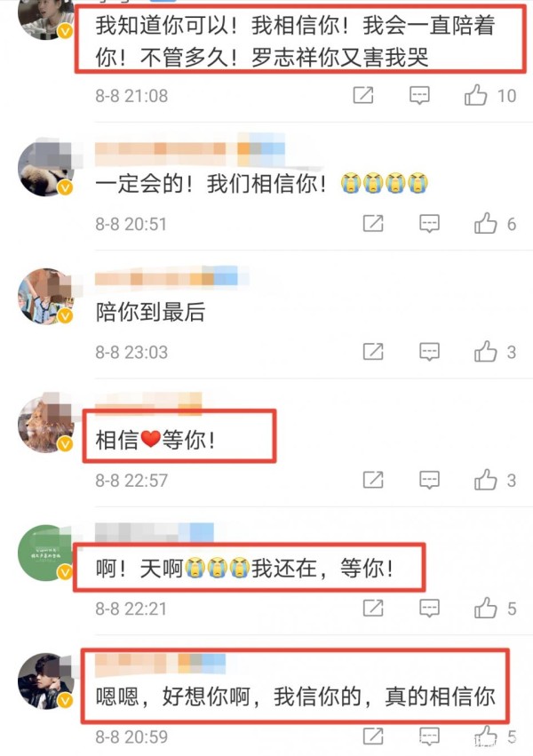This screenshot has height=756, width=533.
Task: Repost the comment posted at 8-8 21:08
Action: pos(363,95)
